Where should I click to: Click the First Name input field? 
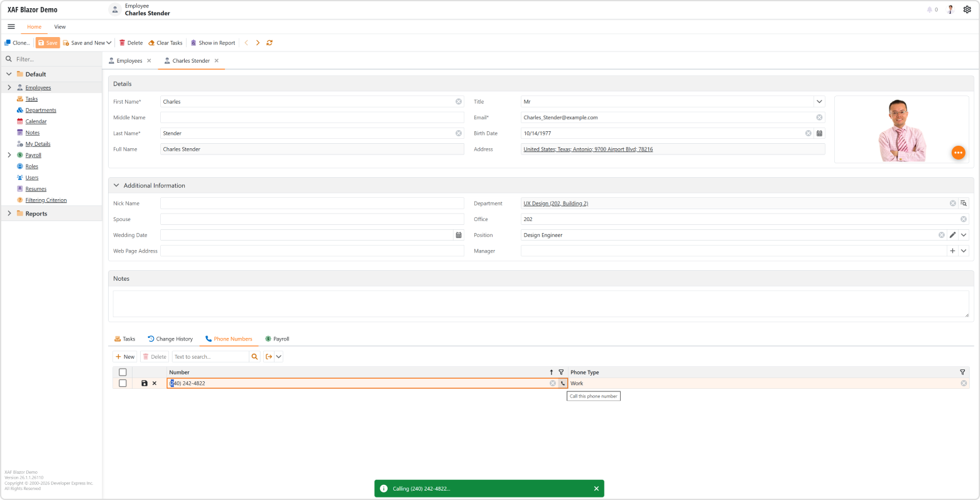point(312,101)
